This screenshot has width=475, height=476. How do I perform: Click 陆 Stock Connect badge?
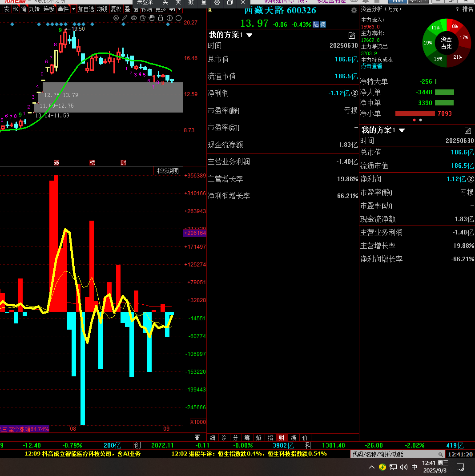click(316, 24)
